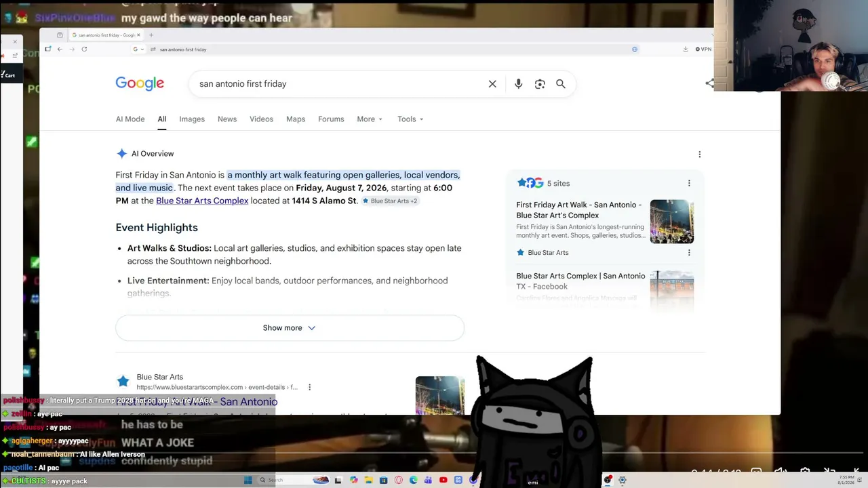The height and width of the screenshot is (488, 868).
Task: Clear the search query with the X icon
Action: click(492, 84)
